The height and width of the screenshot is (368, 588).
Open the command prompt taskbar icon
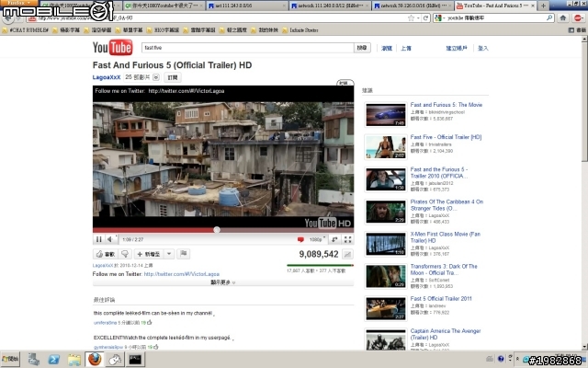coord(135,360)
